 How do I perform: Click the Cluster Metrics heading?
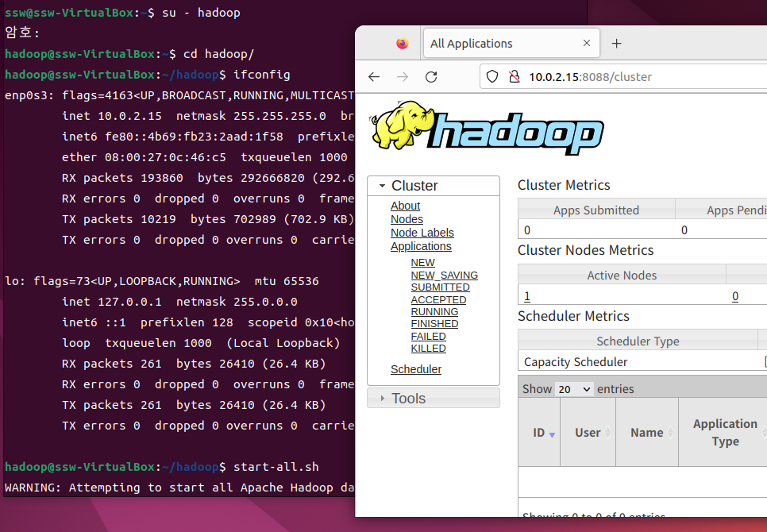564,185
